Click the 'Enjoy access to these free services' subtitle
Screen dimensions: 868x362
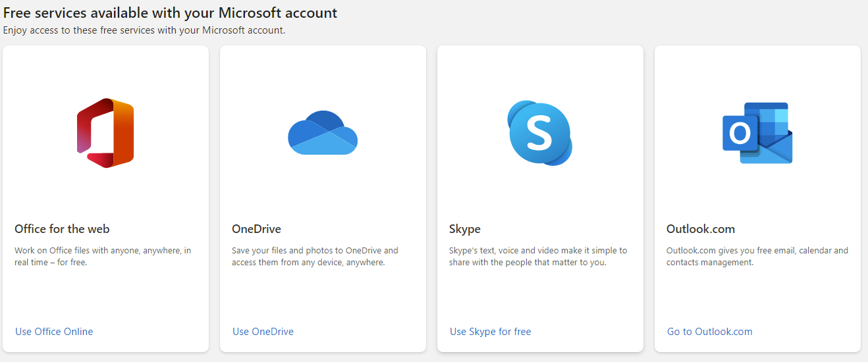tap(144, 30)
